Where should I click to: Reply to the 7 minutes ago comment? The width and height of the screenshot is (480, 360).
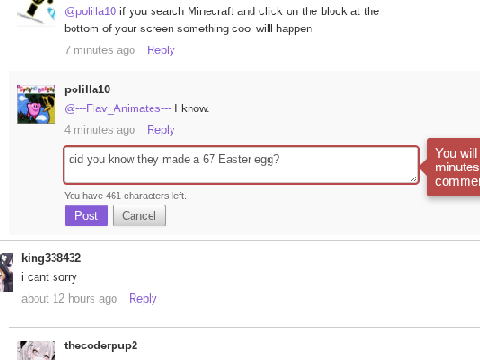click(161, 50)
